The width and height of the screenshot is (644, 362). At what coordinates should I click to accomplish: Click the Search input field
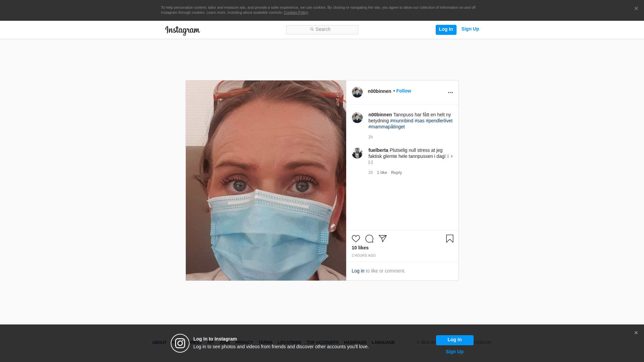(x=322, y=29)
